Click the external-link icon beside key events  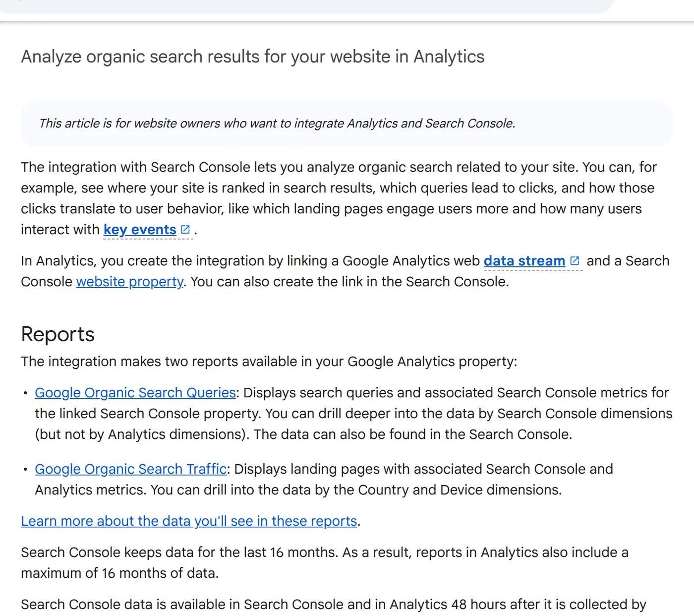coord(185,230)
